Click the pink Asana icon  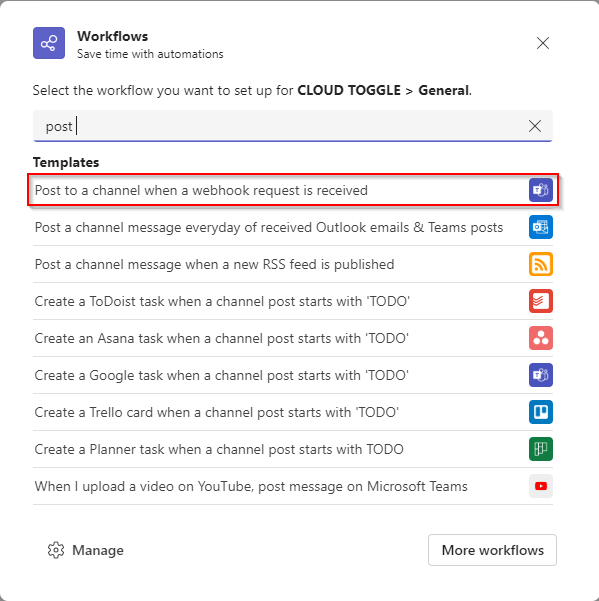[541, 338]
